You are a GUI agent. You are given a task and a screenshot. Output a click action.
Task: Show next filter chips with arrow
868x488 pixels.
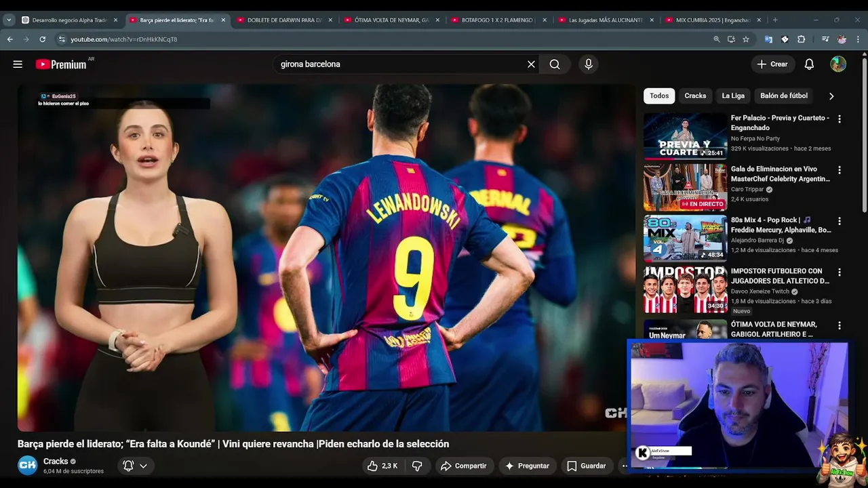coord(831,96)
